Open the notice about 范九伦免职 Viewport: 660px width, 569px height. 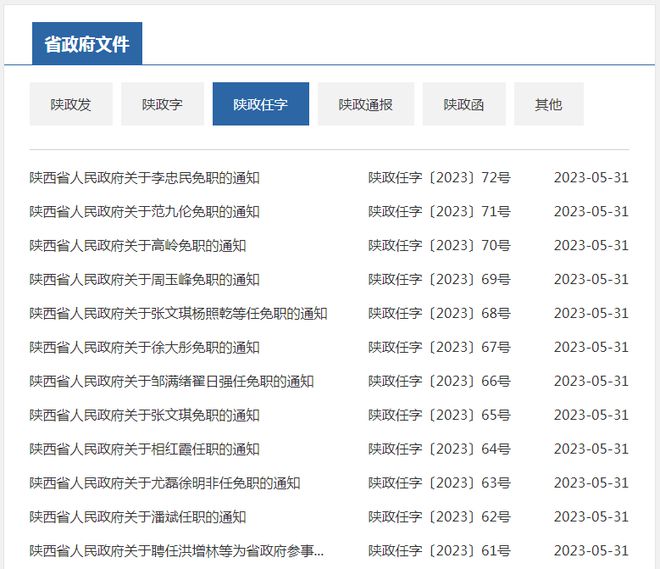point(144,211)
